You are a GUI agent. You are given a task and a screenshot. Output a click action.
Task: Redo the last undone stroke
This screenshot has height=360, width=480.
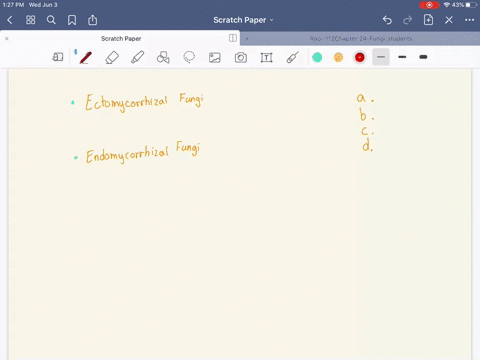coord(407,20)
